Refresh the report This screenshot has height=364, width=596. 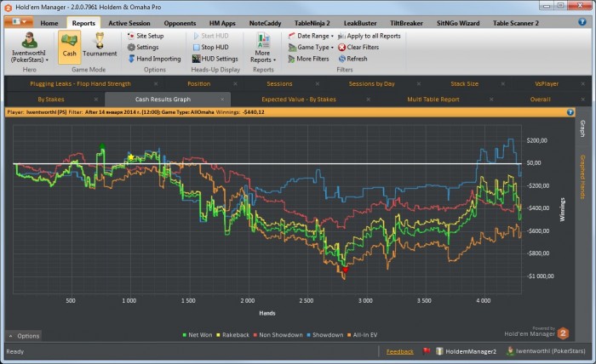coord(342,59)
